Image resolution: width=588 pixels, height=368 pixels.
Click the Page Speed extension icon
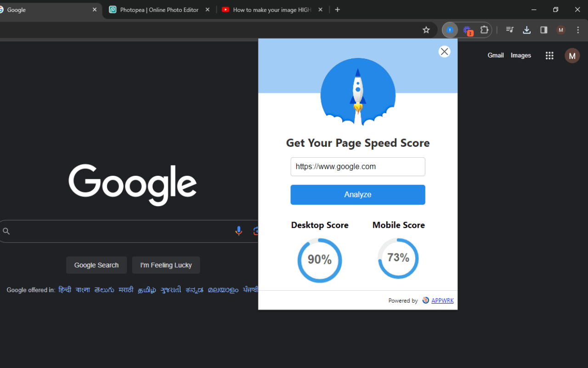450,30
